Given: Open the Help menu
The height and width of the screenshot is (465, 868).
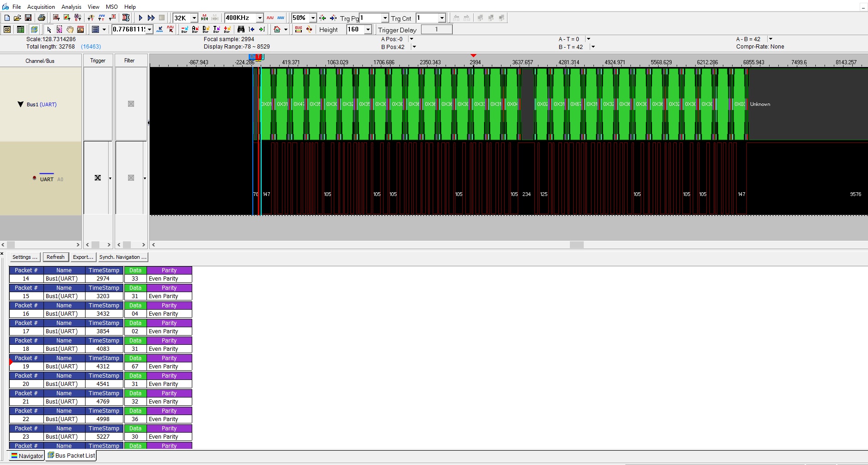Looking at the screenshot, I should [x=130, y=7].
